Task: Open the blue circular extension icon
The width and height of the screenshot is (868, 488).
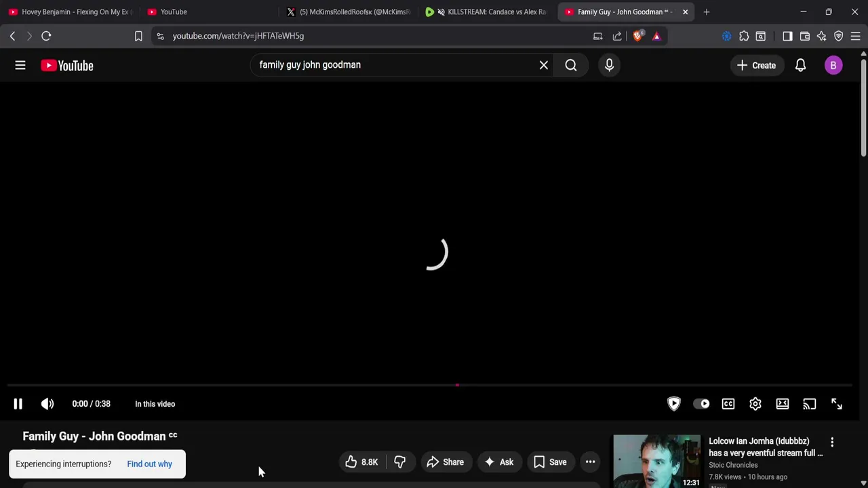Action: tap(727, 36)
